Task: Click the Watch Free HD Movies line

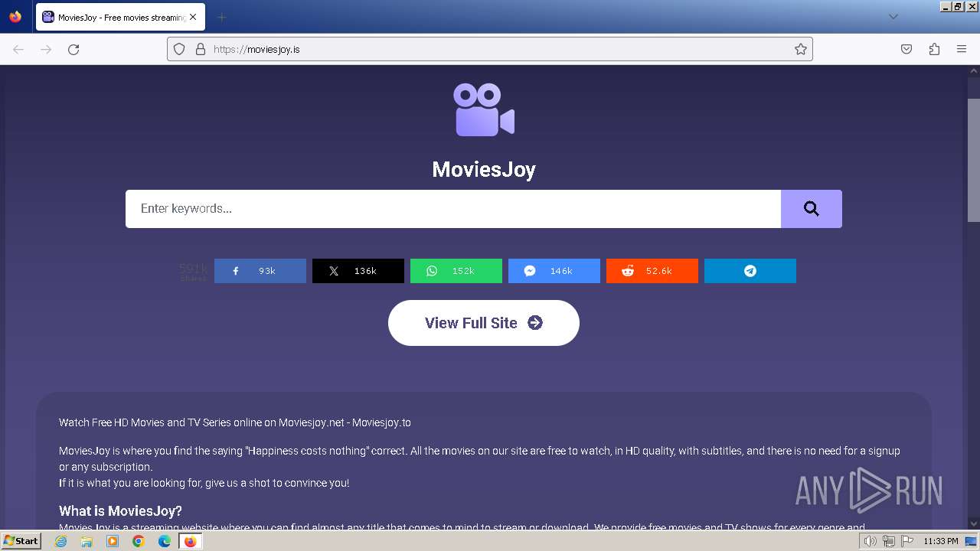Action: click(x=235, y=422)
